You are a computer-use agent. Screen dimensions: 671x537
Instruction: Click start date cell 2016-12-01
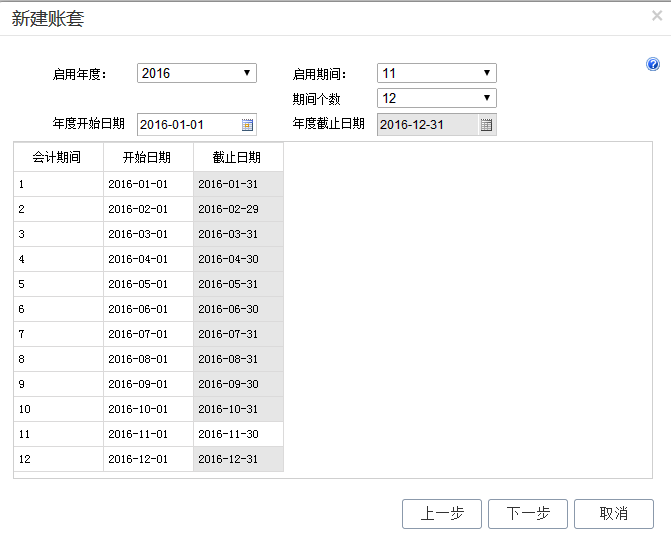tap(147, 459)
